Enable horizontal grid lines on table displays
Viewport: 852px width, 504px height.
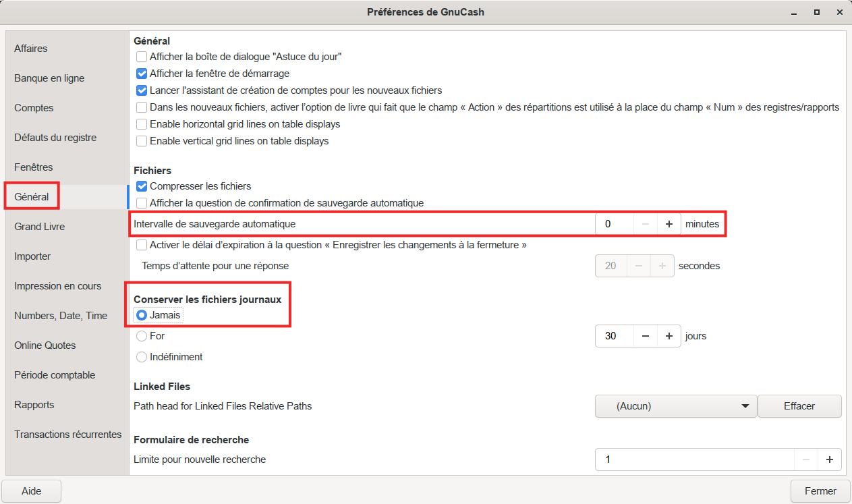pyautogui.click(x=142, y=124)
